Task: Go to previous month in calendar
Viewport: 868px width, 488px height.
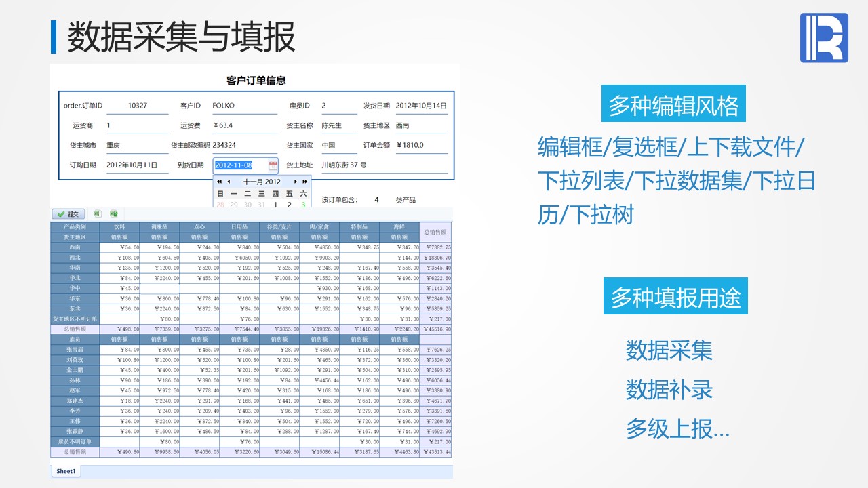Action: [x=229, y=182]
